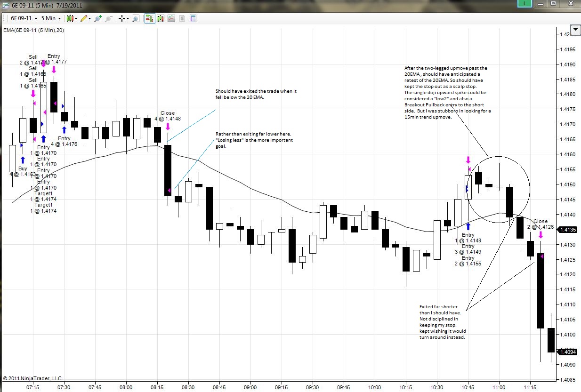
Task: Expand the crosshair cursor dropdown arrow
Action: click(128, 18)
